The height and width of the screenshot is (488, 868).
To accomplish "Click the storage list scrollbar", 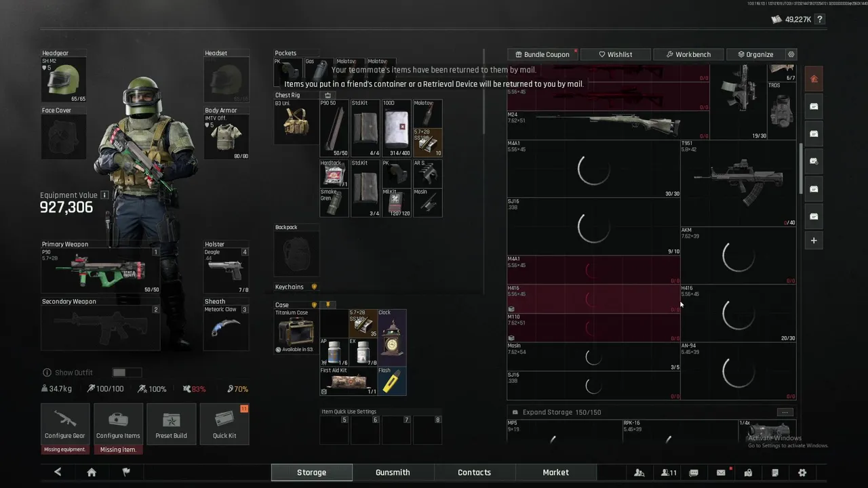I will pos(801,168).
